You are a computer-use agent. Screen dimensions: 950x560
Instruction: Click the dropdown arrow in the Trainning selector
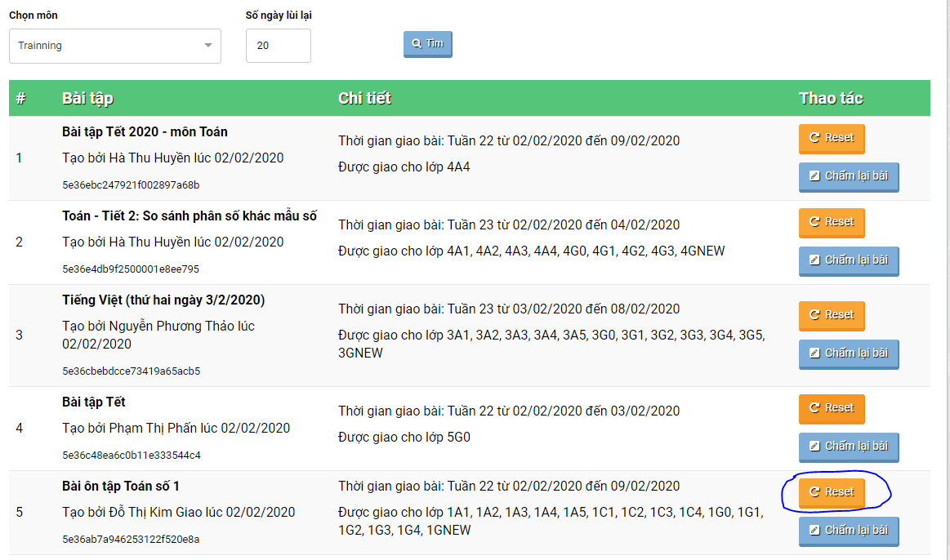click(208, 46)
